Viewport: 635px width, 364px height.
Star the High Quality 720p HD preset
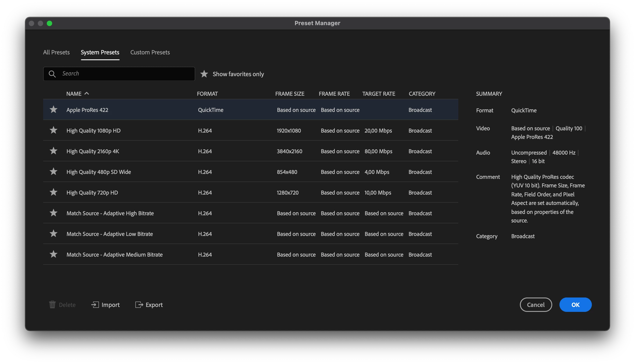click(53, 192)
